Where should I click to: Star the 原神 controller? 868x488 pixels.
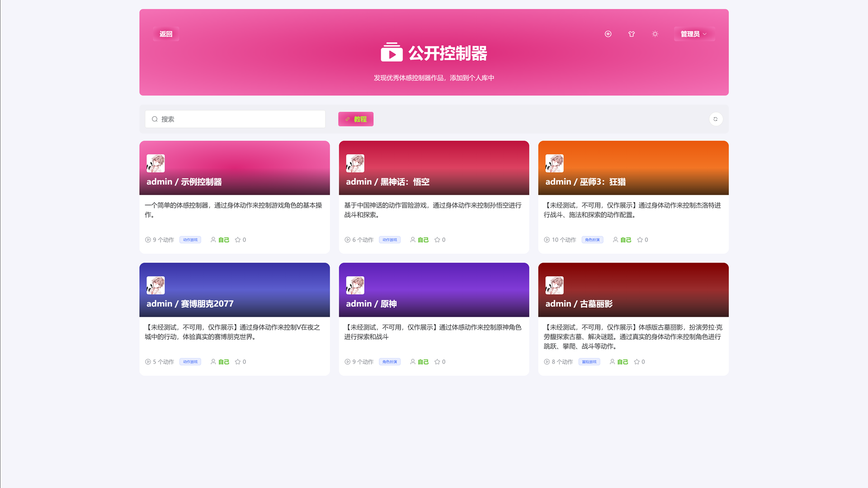437,361
